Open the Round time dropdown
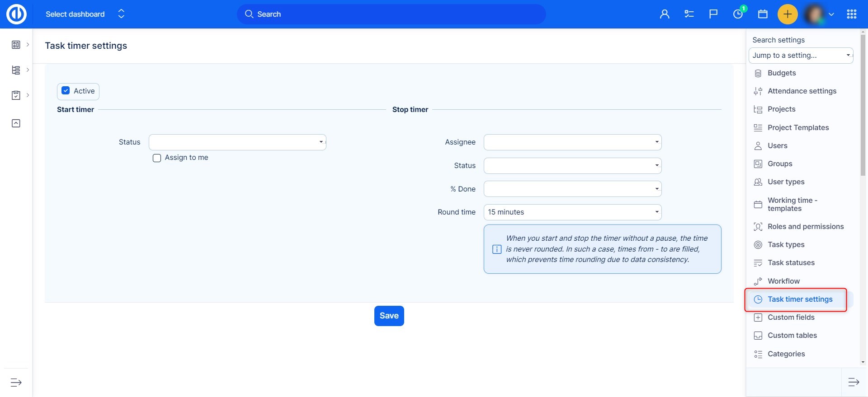The width and height of the screenshot is (868, 397). click(572, 212)
